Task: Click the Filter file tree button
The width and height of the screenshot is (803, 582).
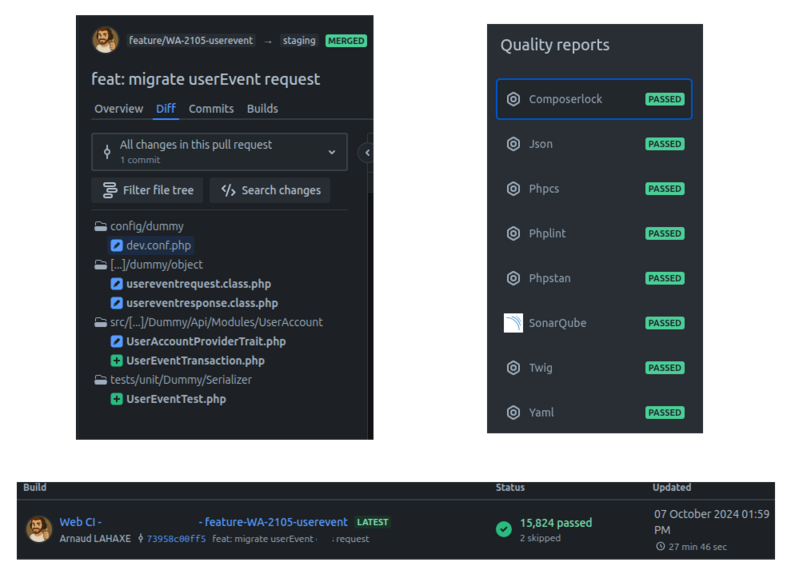Action: [x=148, y=190]
